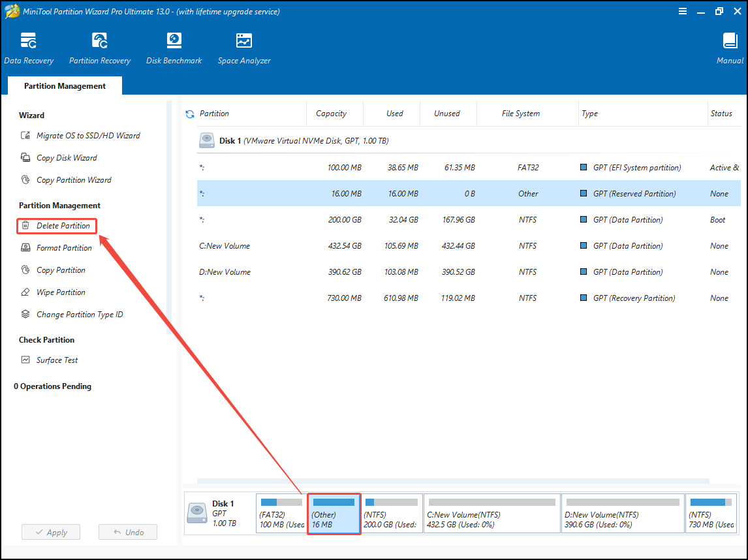Click the Apply button

pyautogui.click(x=50, y=531)
